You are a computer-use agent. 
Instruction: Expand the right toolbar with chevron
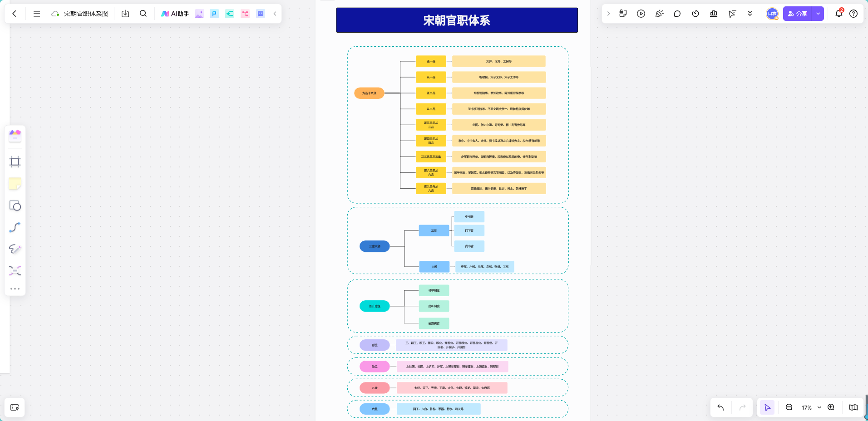coord(608,14)
